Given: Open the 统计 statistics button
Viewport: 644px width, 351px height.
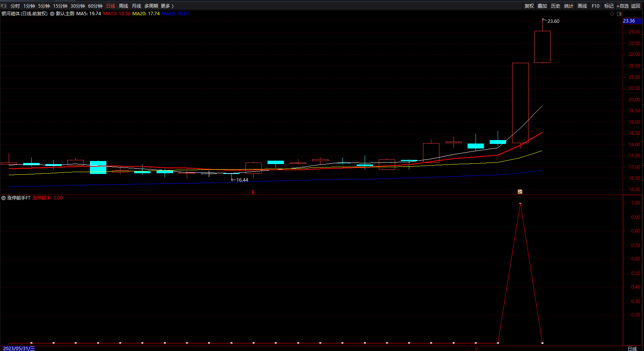Looking at the screenshot, I should 569,6.
